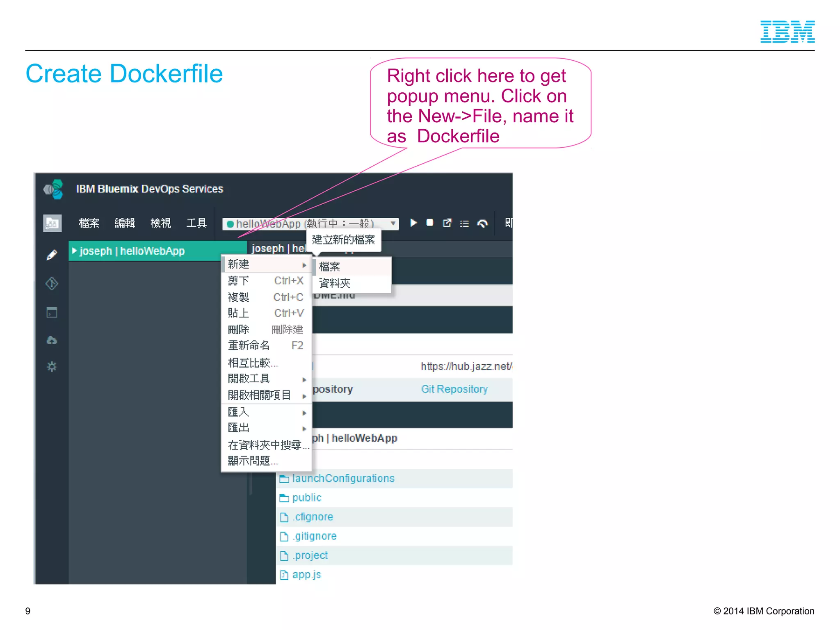Viewport: 840px width, 630px height.
Task: Click the file icon beside .project
Action: point(284,556)
